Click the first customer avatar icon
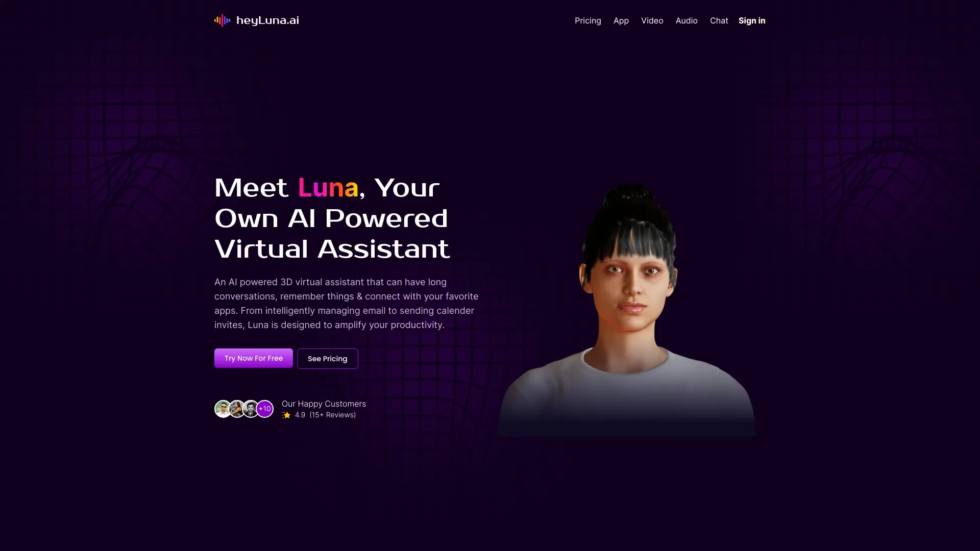The image size is (980, 551). click(223, 408)
